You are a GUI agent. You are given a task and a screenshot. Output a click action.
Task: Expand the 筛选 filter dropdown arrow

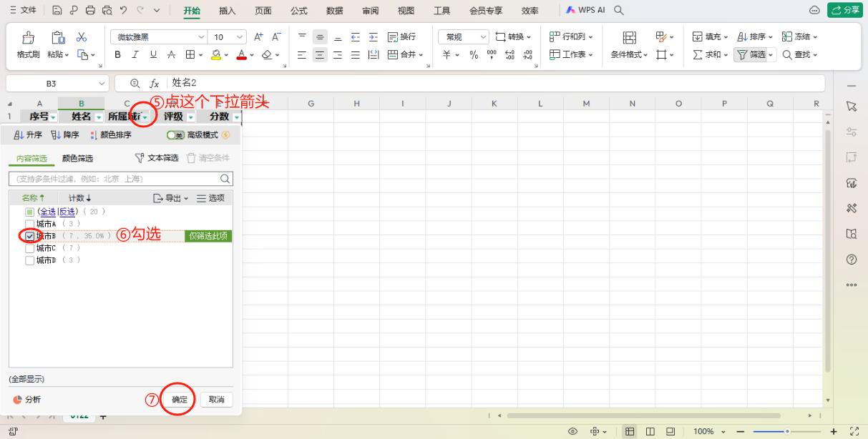pyautogui.click(x=772, y=54)
